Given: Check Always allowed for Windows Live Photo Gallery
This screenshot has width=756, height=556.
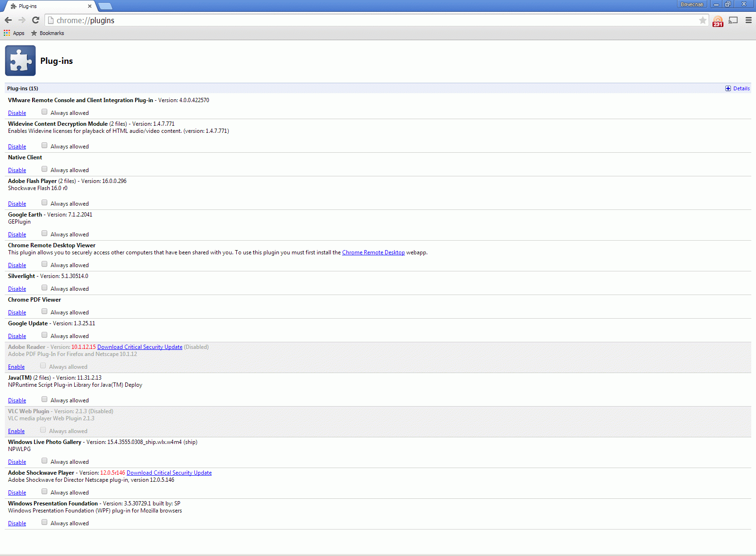Looking at the screenshot, I should pyautogui.click(x=44, y=461).
